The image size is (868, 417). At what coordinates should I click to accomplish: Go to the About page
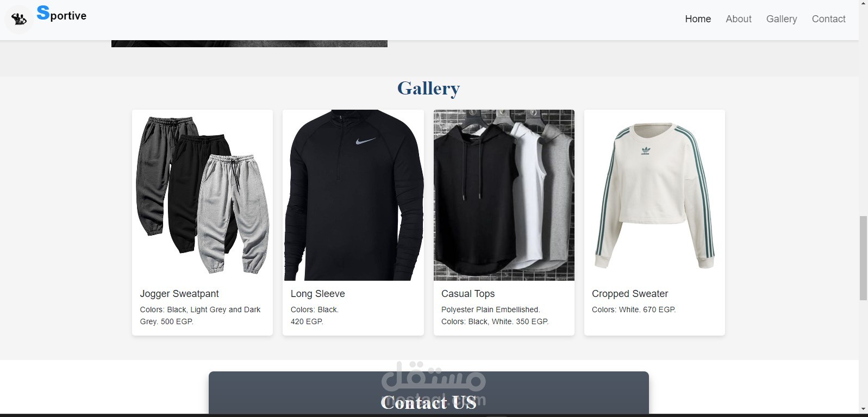coord(739,19)
